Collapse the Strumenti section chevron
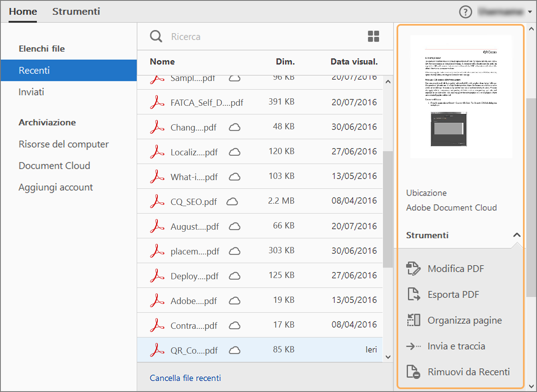Screen dimensions: 537x392 tap(516, 235)
